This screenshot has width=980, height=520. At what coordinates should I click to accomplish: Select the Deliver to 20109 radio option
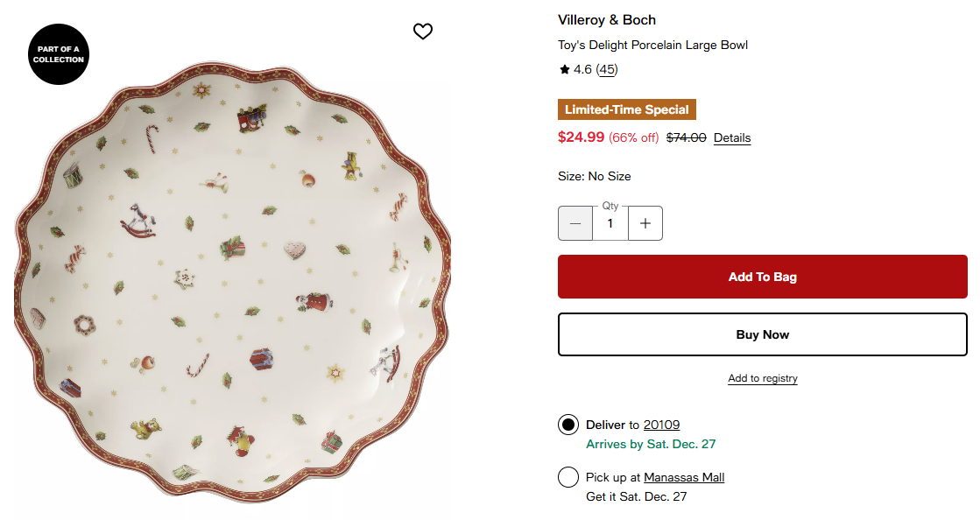pyautogui.click(x=568, y=425)
